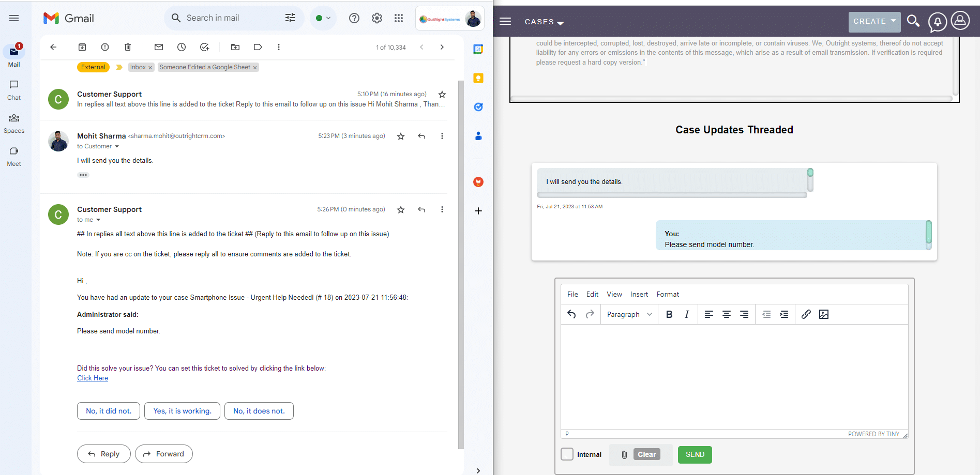Open the CREATE dropdown button
Viewport: 980px width, 475px height.
point(875,22)
